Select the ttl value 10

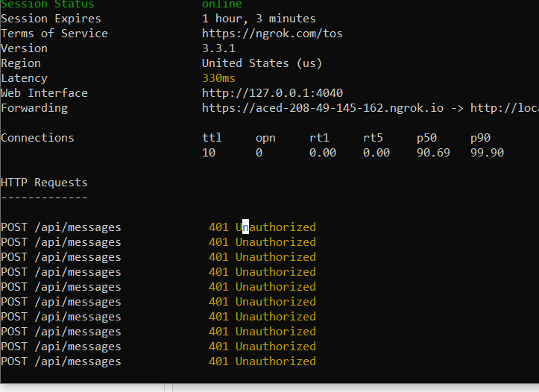209,153
